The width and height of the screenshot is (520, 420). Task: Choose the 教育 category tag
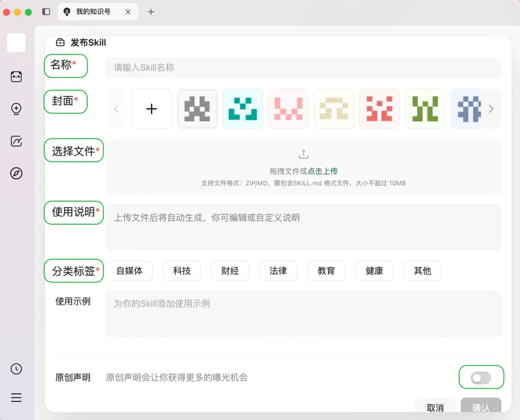[x=326, y=271]
